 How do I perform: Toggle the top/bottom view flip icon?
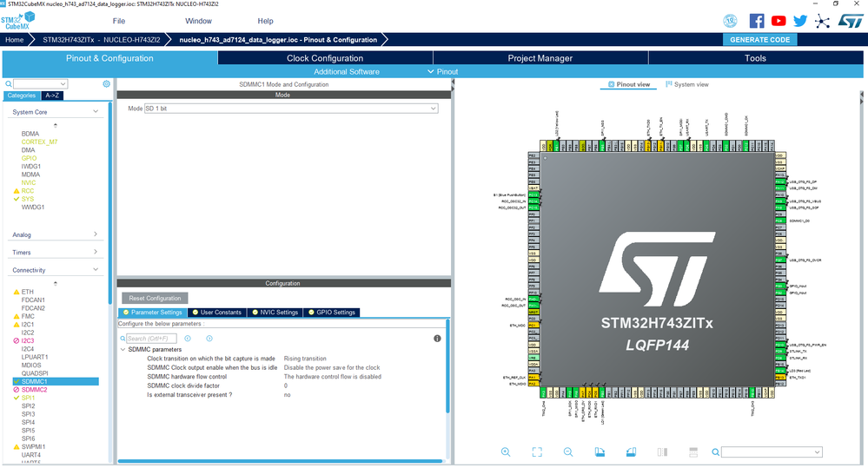coord(662,452)
